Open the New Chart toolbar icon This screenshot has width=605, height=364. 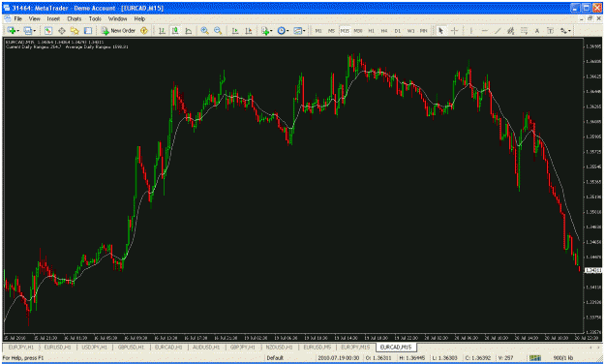11,30
